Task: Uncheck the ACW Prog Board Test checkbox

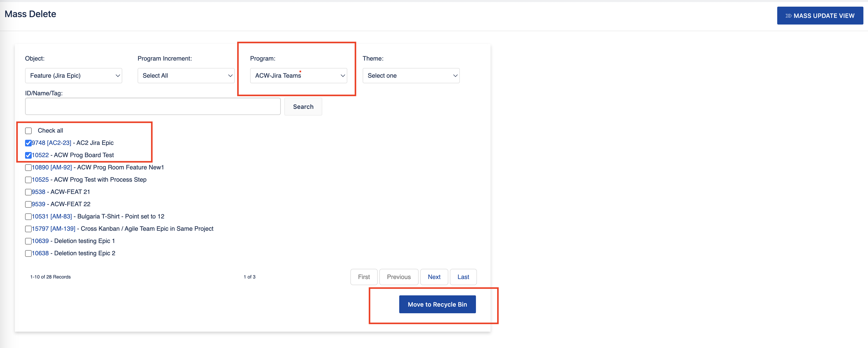Action: point(29,155)
